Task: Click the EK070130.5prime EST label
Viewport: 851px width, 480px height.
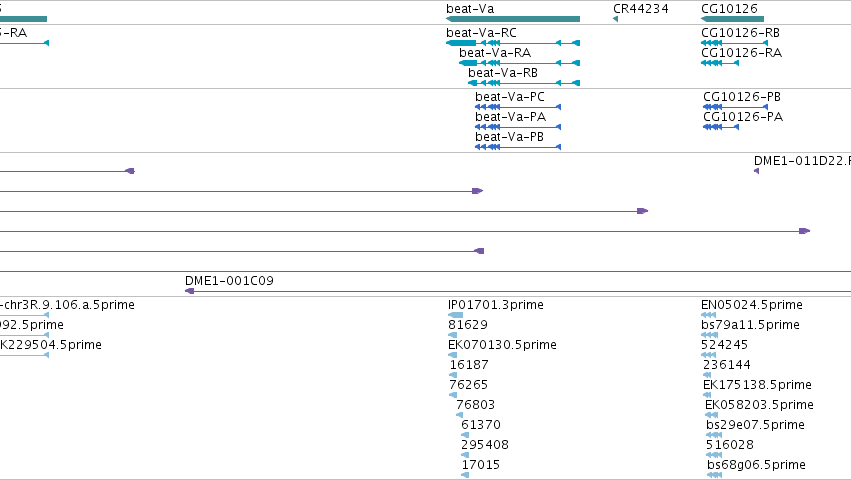Action: [x=502, y=345]
